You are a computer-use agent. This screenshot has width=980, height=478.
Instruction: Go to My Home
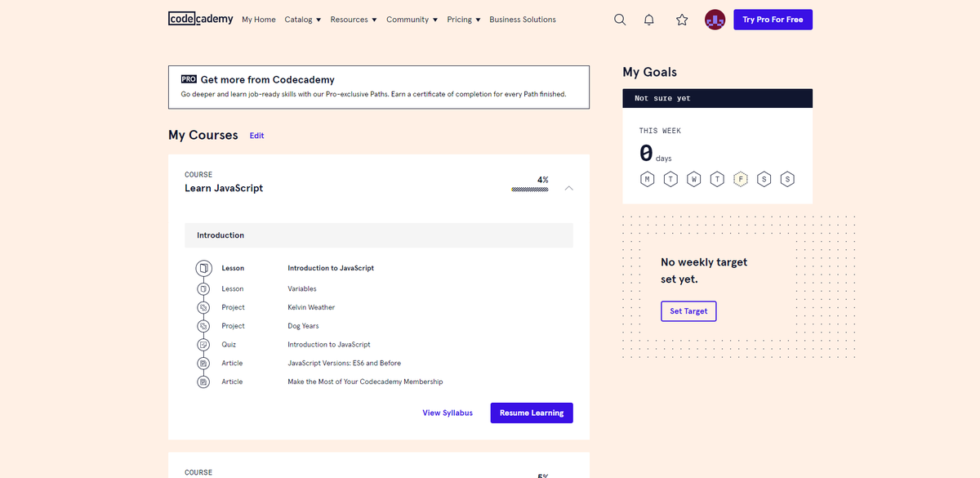(x=258, y=19)
